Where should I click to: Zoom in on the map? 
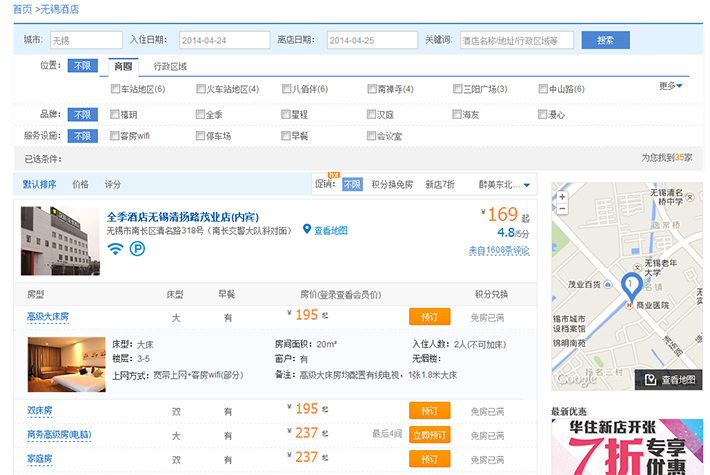tap(562, 196)
